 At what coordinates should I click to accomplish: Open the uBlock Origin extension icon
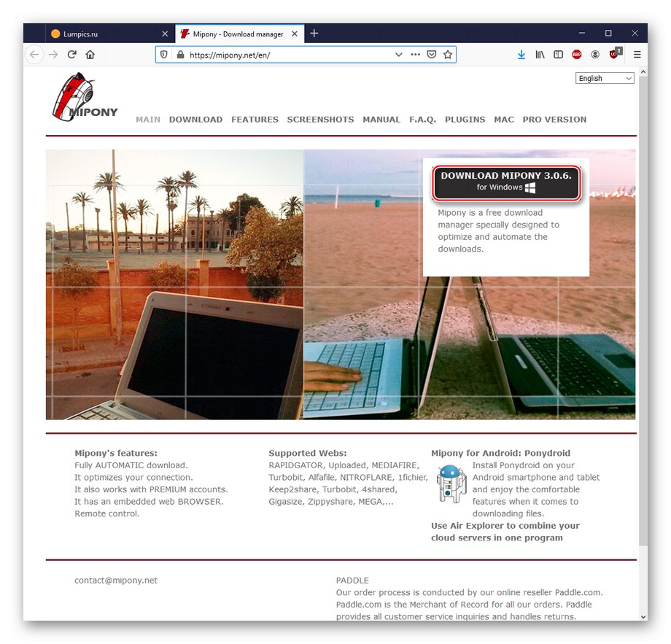(x=615, y=53)
